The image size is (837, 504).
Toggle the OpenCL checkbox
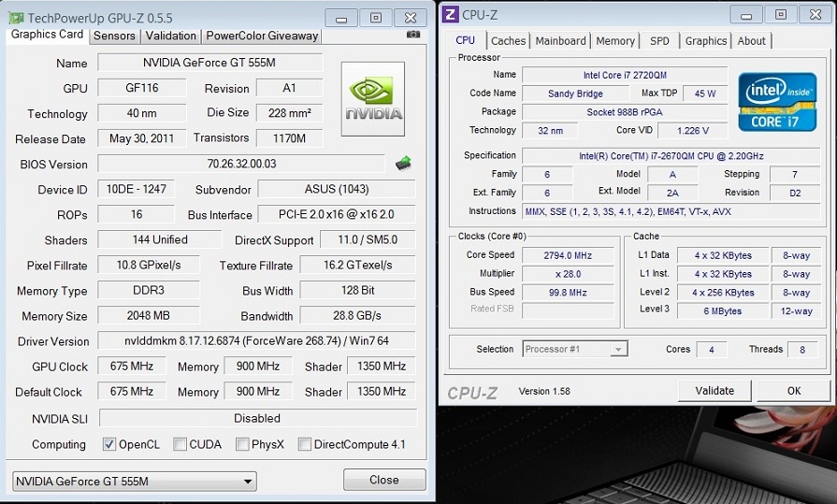point(109,444)
